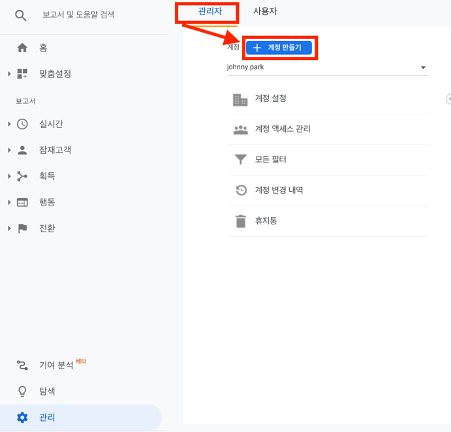This screenshot has width=451, height=432.
Task: Open the johnny park account dropdown
Action: [x=328, y=67]
